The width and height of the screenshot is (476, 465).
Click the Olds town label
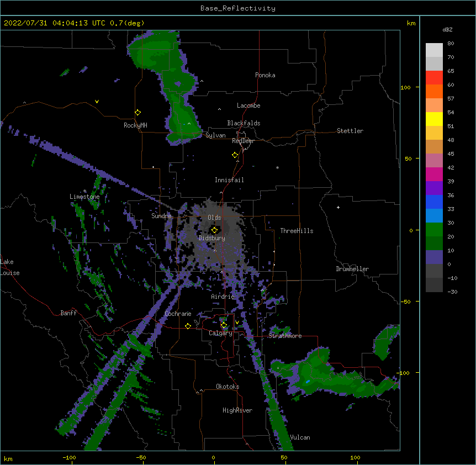click(x=214, y=218)
